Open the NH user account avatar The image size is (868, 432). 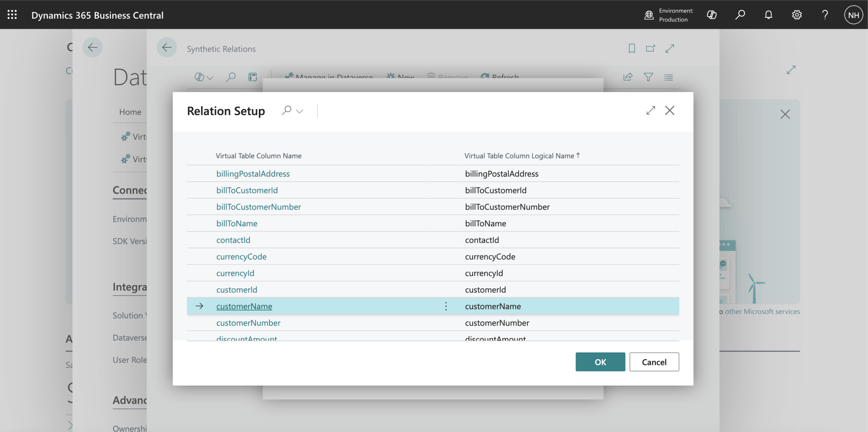pyautogui.click(x=853, y=15)
